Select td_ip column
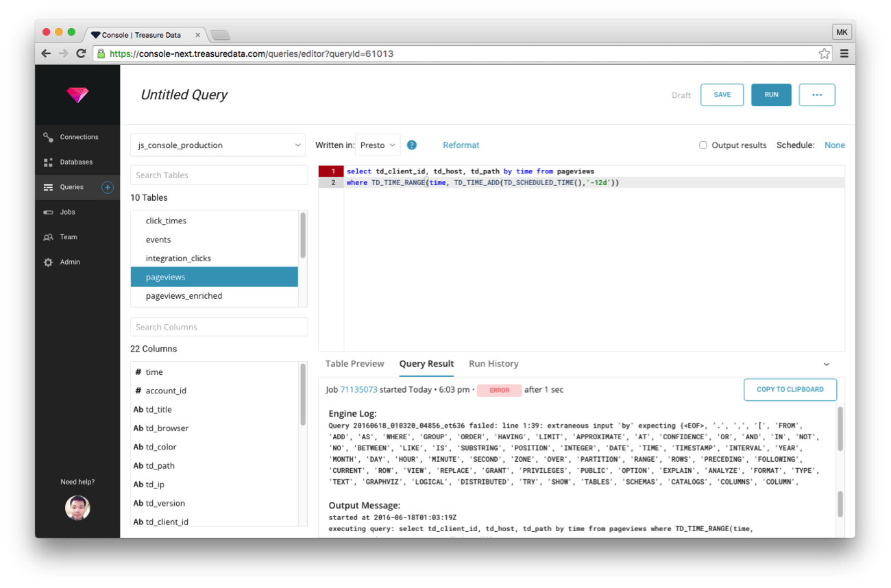 [x=214, y=485]
